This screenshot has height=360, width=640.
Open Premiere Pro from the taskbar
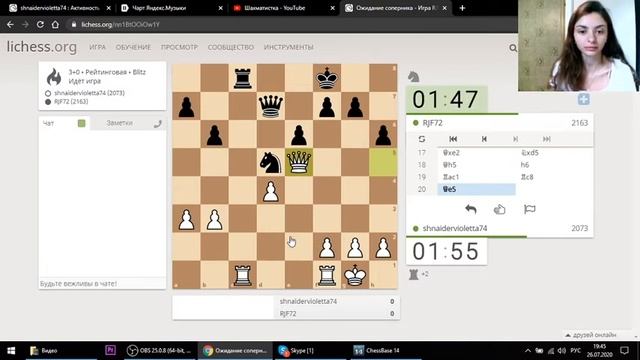click(x=110, y=350)
